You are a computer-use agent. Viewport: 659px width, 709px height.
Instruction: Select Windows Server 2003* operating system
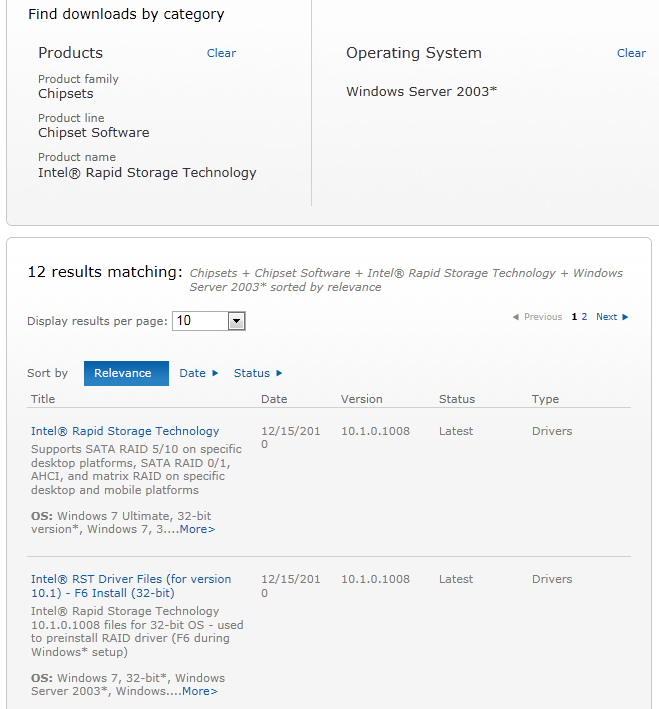[x=422, y=91]
